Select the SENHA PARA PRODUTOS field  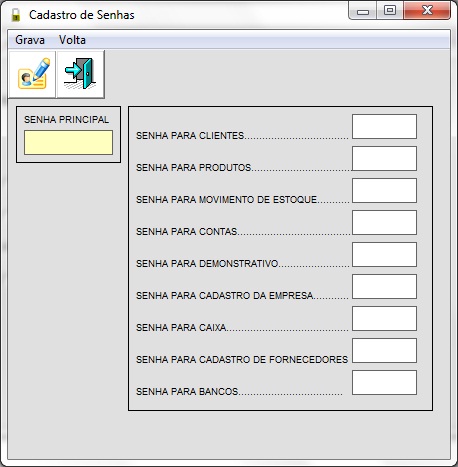coord(384,158)
